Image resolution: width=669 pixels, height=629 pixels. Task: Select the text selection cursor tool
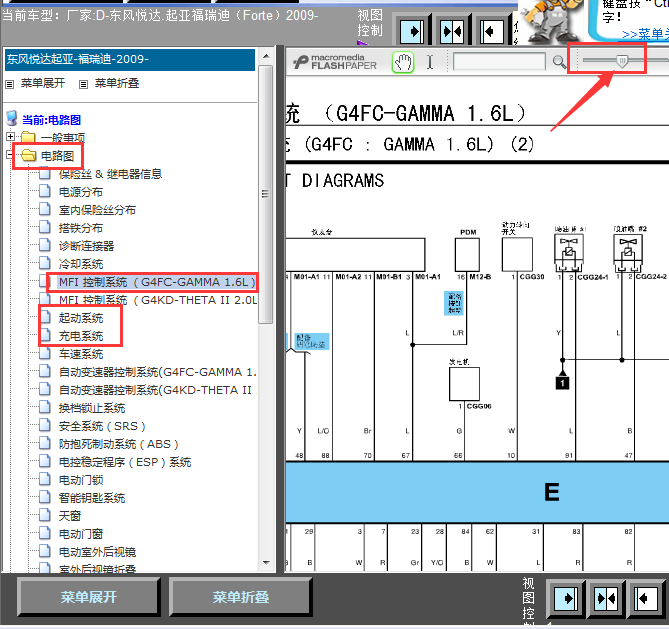(x=430, y=62)
